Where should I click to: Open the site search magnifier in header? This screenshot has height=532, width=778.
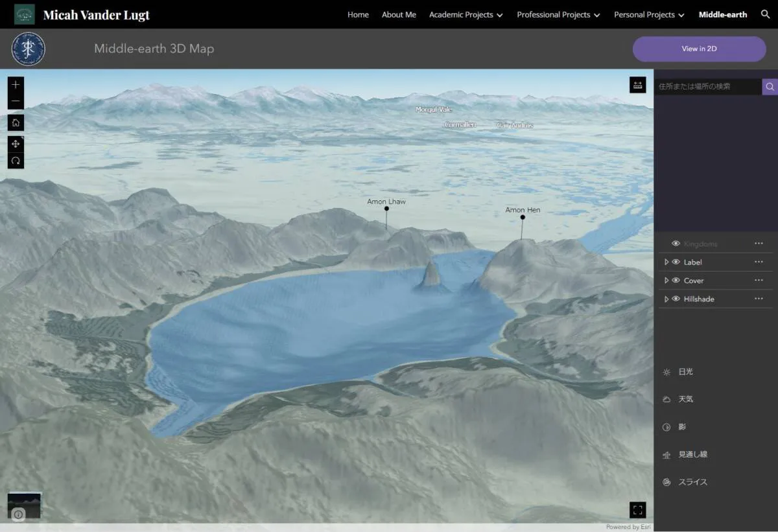point(765,14)
